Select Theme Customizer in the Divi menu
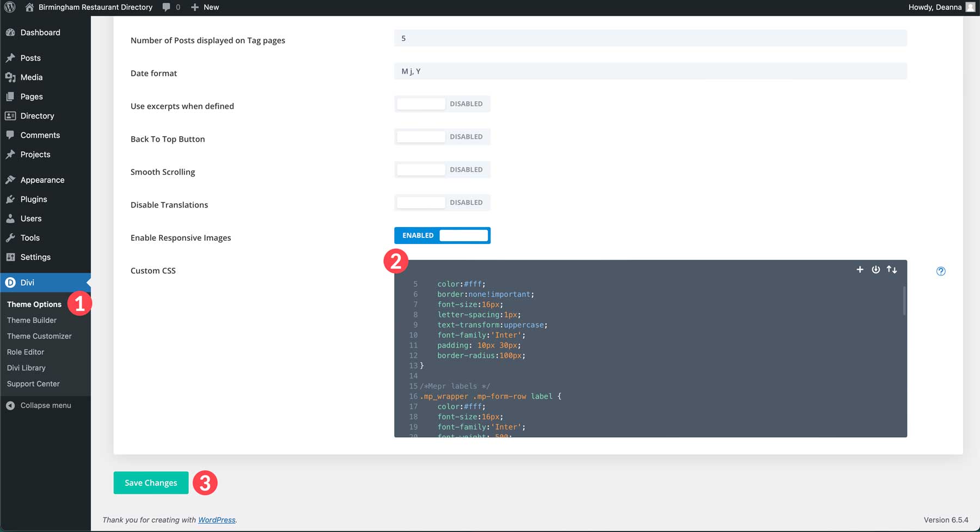 [x=39, y=336]
